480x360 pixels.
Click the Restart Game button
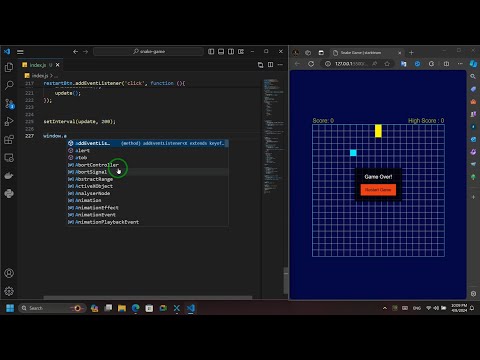(378, 190)
